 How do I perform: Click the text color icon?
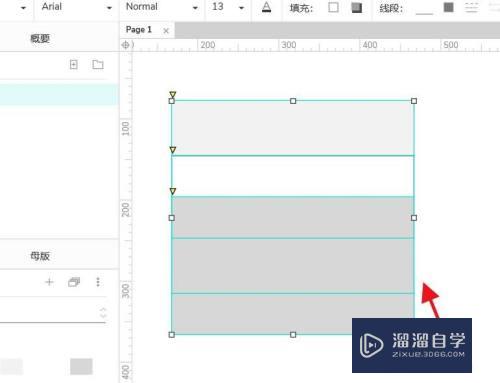(x=266, y=7)
